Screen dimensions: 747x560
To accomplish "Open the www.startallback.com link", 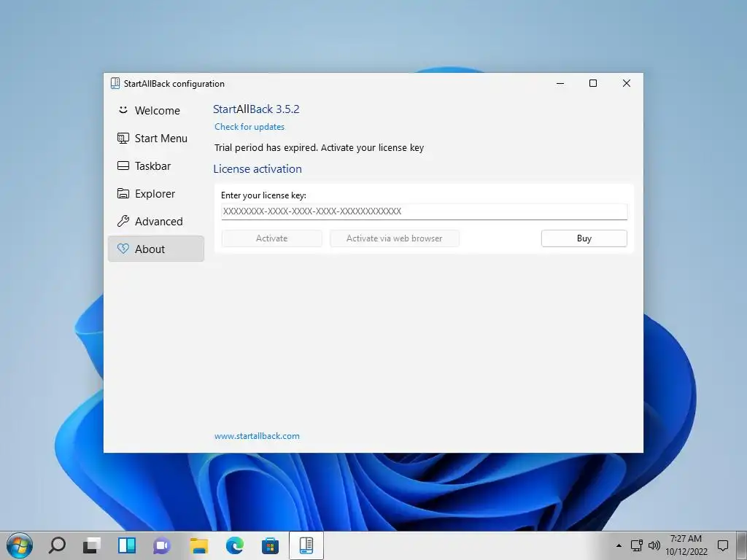I will click(257, 436).
